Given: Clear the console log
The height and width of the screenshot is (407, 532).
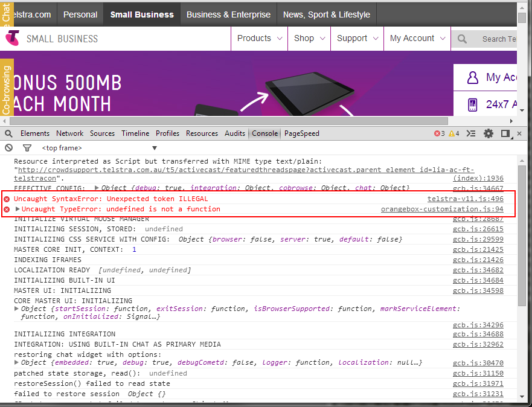Looking at the screenshot, I should pos(8,148).
